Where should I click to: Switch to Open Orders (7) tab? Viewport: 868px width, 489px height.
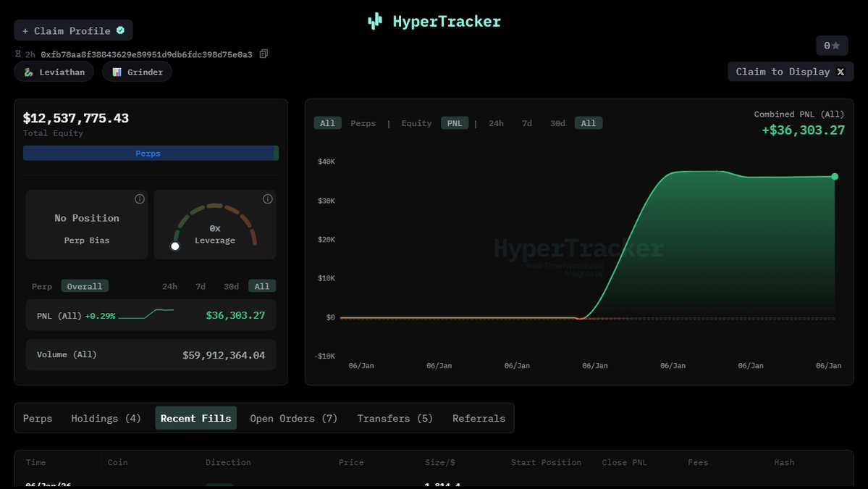pyautogui.click(x=293, y=418)
